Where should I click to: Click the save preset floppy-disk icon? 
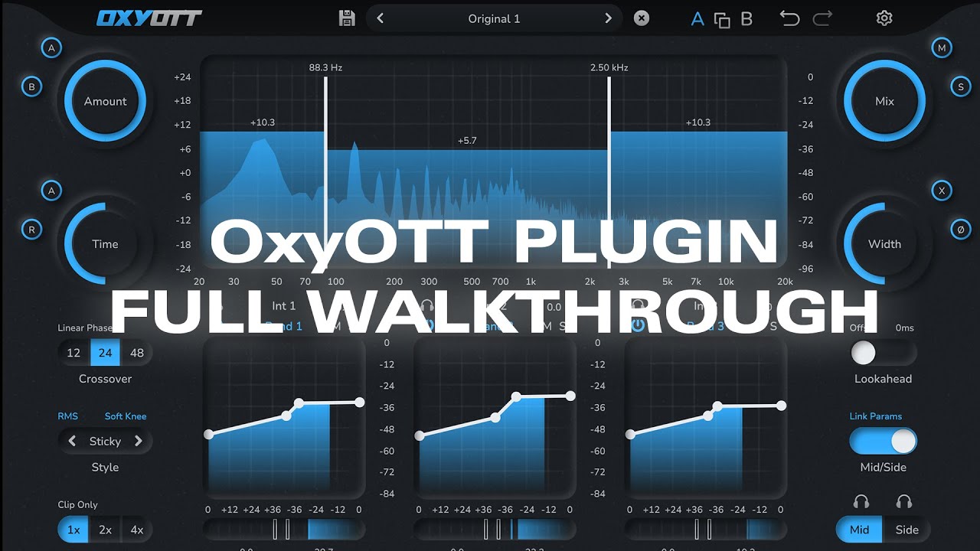[347, 18]
